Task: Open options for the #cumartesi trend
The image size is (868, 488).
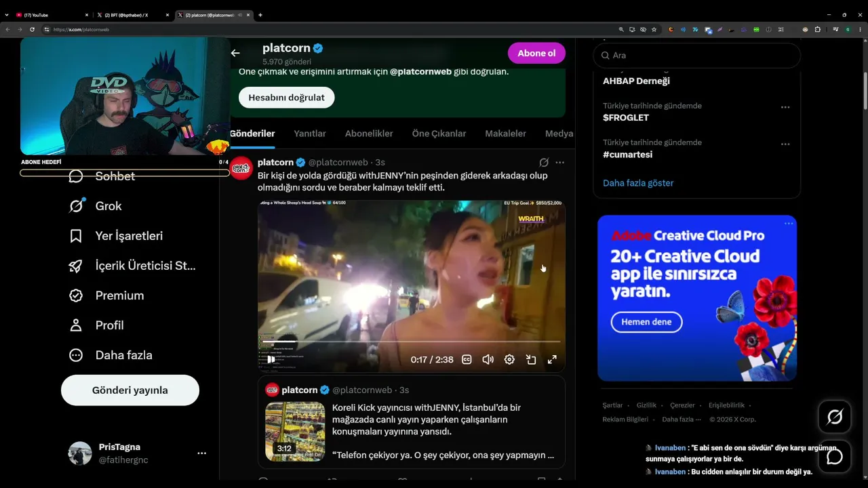Action: pos(785,144)
